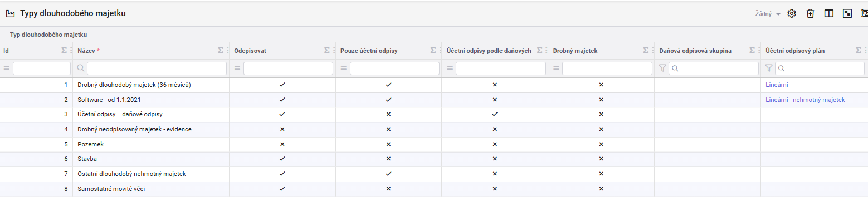Toggle Odepisovat cross for Pozemek row
Screen dimensions: 868x201
(282, 144)
